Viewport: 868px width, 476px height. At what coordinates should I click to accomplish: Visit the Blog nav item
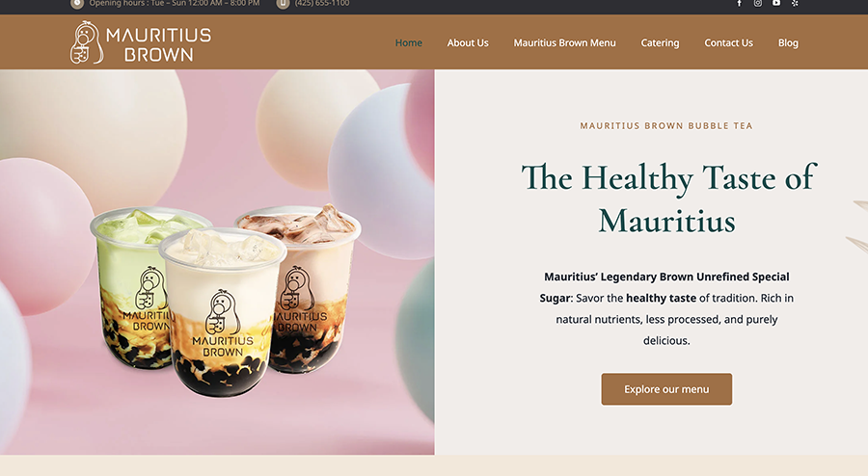788,42
